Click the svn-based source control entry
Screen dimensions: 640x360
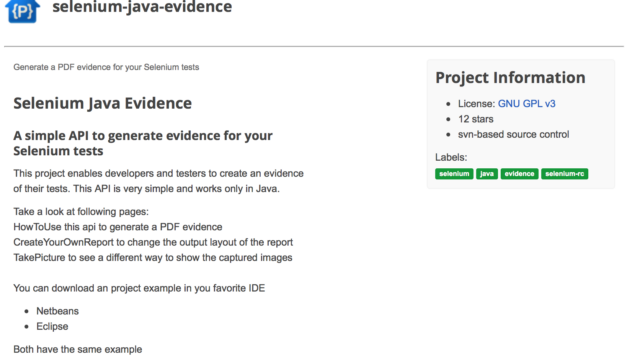point(513,135)
